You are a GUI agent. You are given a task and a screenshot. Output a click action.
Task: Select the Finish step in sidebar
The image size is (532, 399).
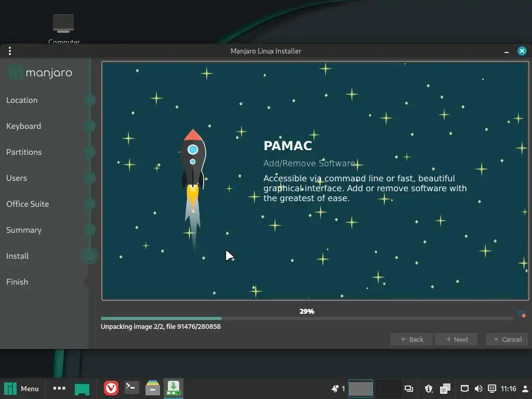pos(17,282)
